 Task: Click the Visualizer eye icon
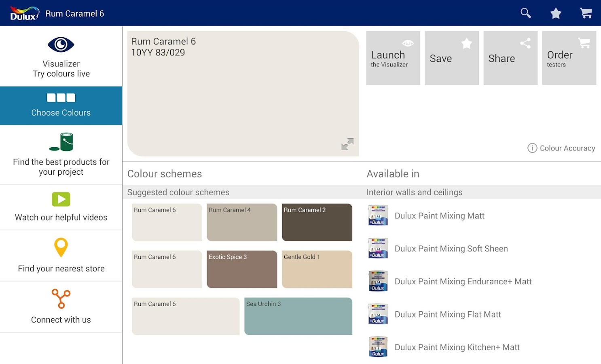tap(61, 44)
